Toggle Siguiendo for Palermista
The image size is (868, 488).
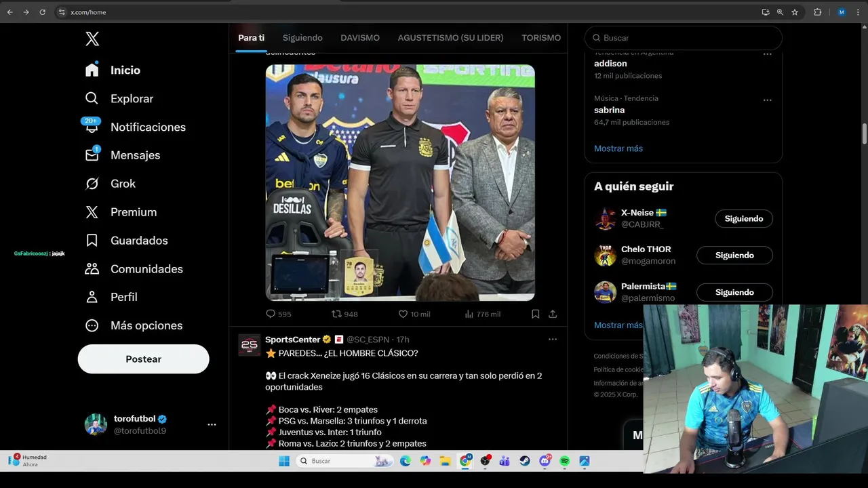(x=734, y=292)
